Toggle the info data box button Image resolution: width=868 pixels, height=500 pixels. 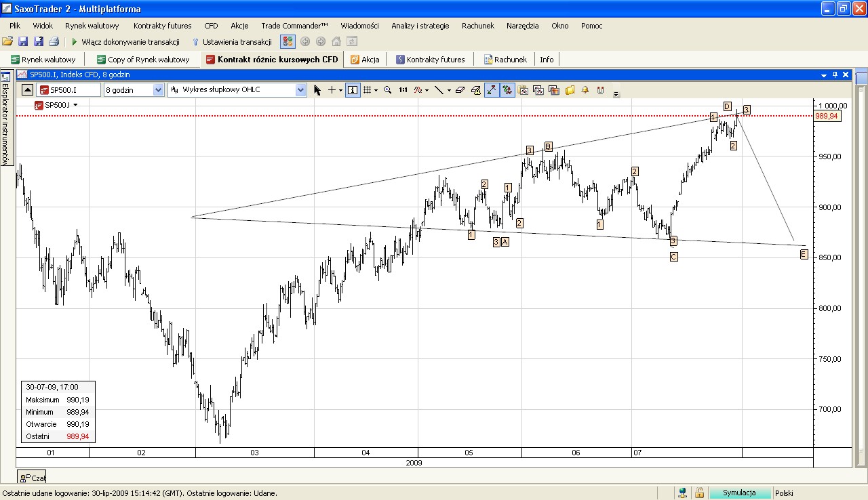[x=353, y=90]
